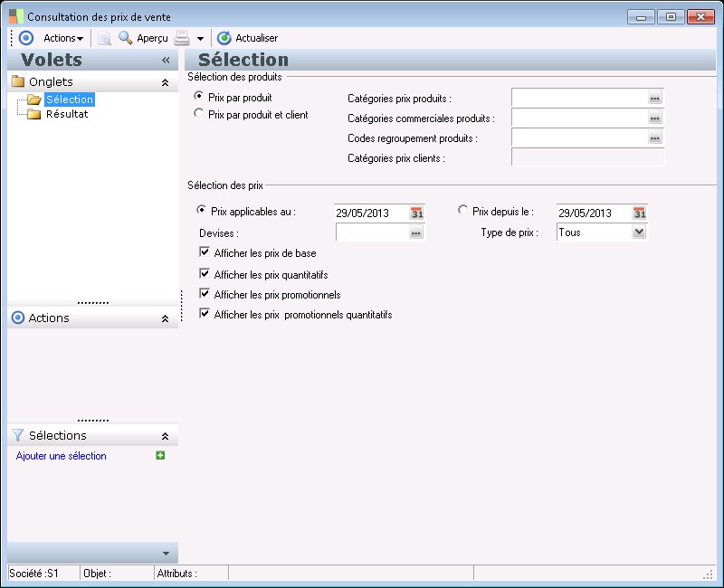Select Prix par produit et client radio
Image resolution: width=724 pixels, height=588 pixels.
(x=198, y=113)
